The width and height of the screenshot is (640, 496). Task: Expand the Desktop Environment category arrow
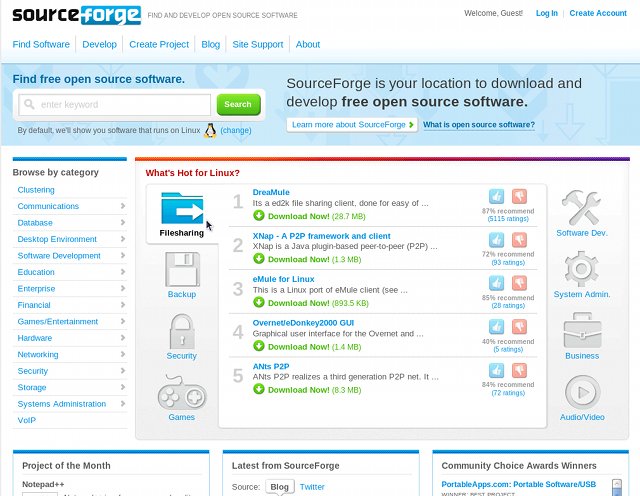(123, 239)
